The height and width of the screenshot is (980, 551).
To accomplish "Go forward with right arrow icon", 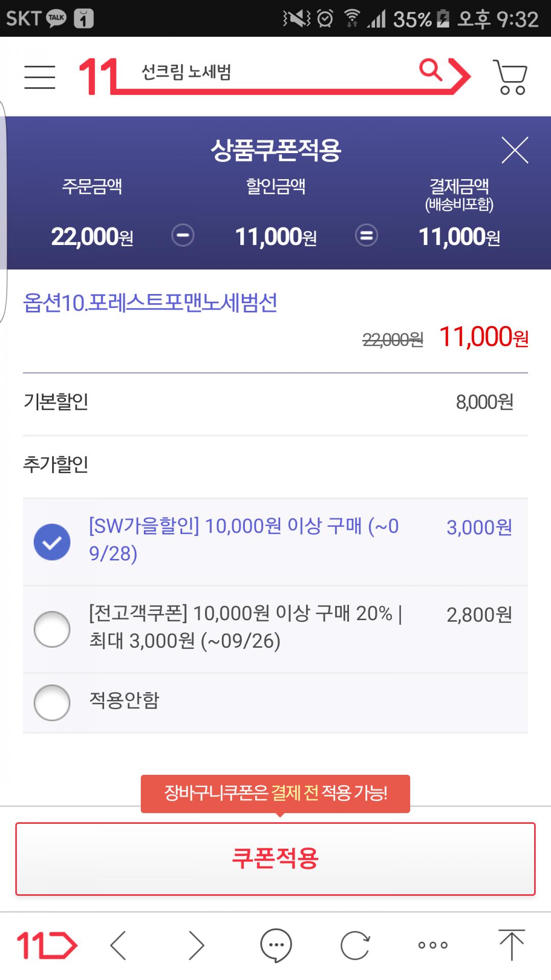I will (196, 945).
